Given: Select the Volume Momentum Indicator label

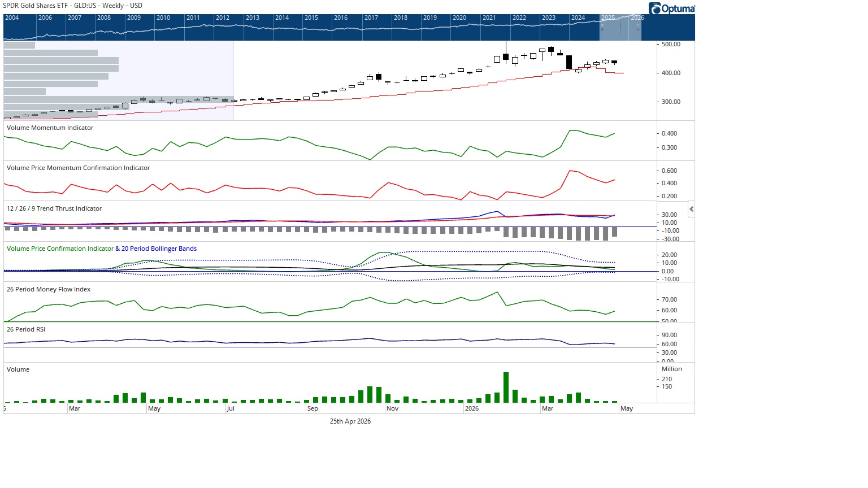Looking at the screenshot, I should pyautogui.click(x=50, y=128).
